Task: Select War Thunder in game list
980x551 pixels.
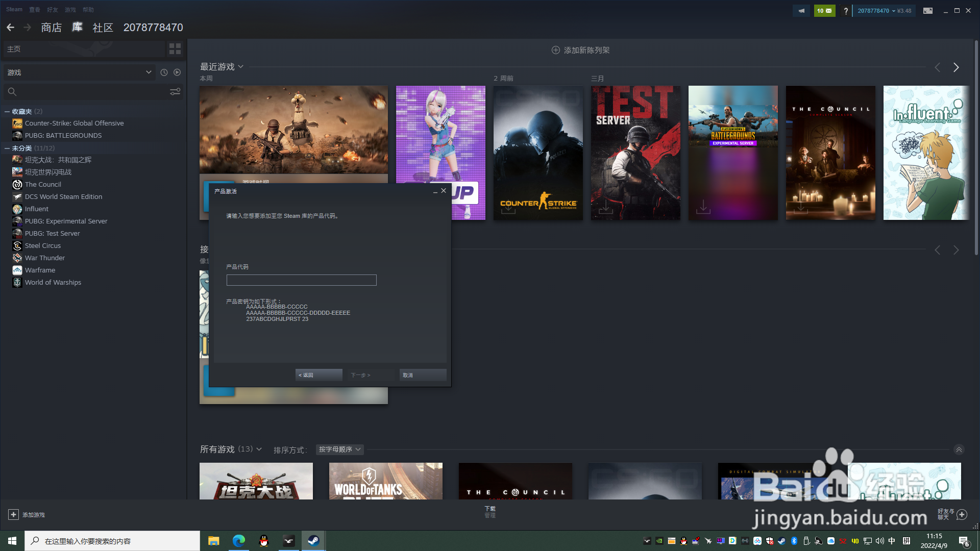Action: (x=45, y=258)
